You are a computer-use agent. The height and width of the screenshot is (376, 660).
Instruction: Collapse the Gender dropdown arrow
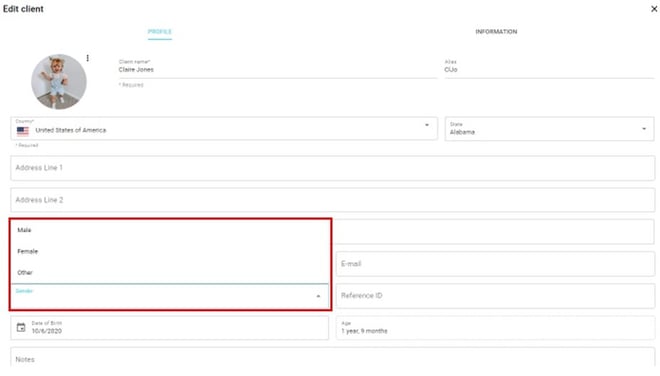coord(318,296)
